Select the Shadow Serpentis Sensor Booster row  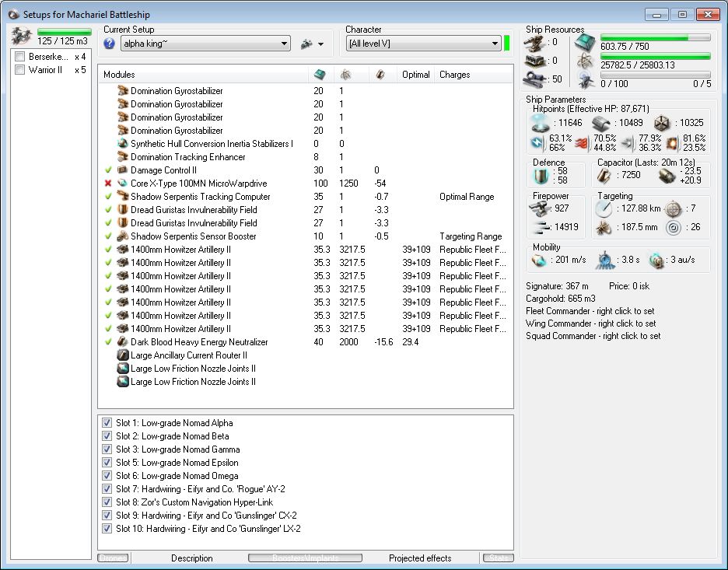click(x=306, y=236)
